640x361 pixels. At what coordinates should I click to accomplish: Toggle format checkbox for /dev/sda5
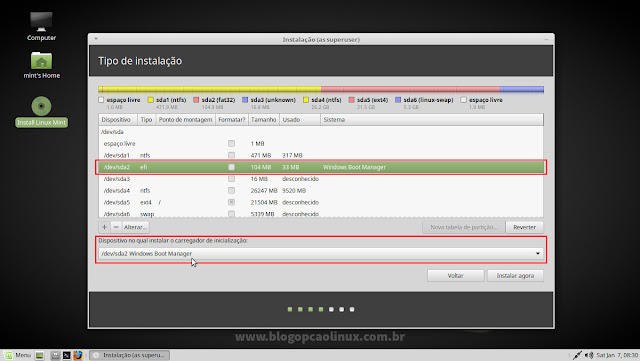[231, 202]
